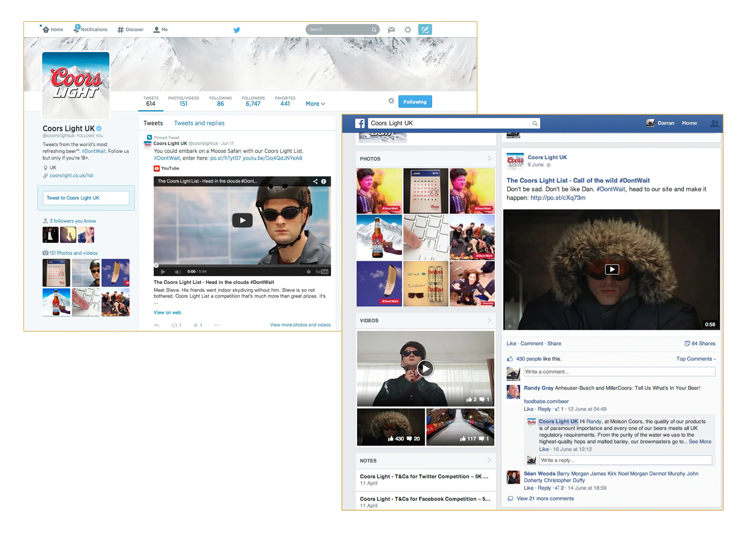Screen dimensions: 756x535
Task: Open the Discover hashtag item
Action: 130,30
